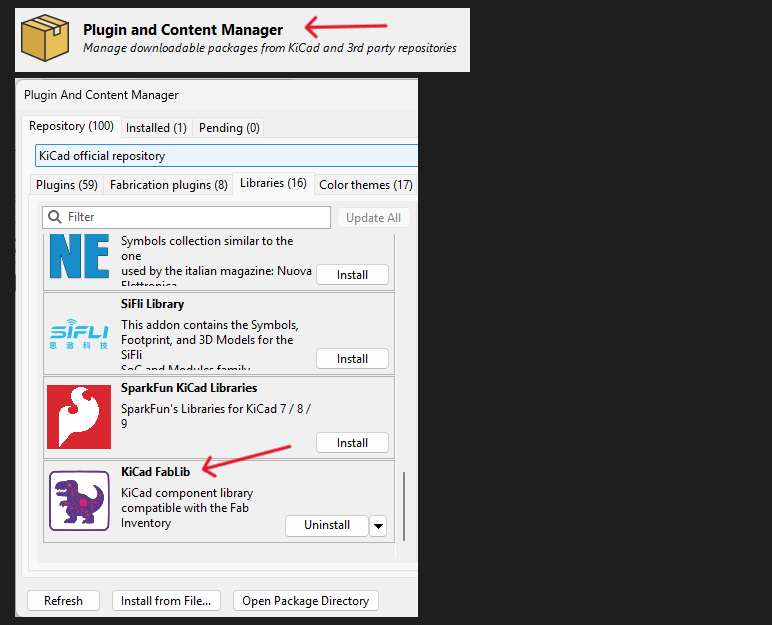
Task: Select the KiCad FabLib title
Action: pos(156,472)
